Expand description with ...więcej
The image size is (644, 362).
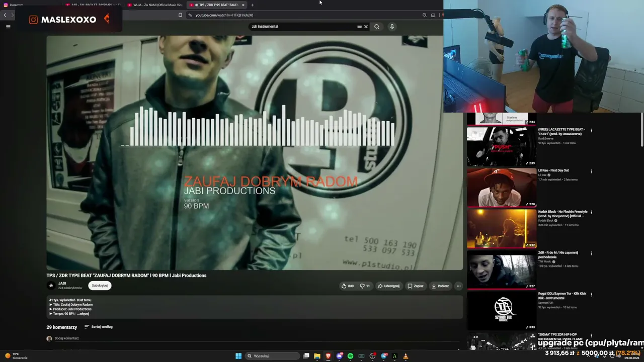(83, 314)
